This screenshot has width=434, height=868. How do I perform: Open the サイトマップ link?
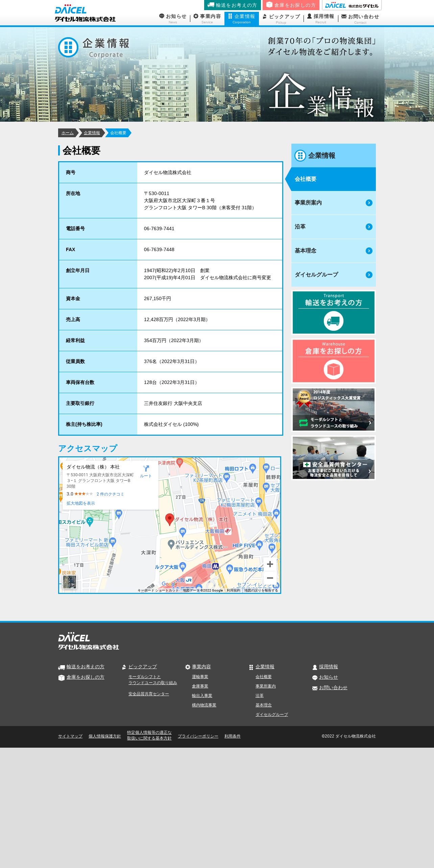point(70,736)
